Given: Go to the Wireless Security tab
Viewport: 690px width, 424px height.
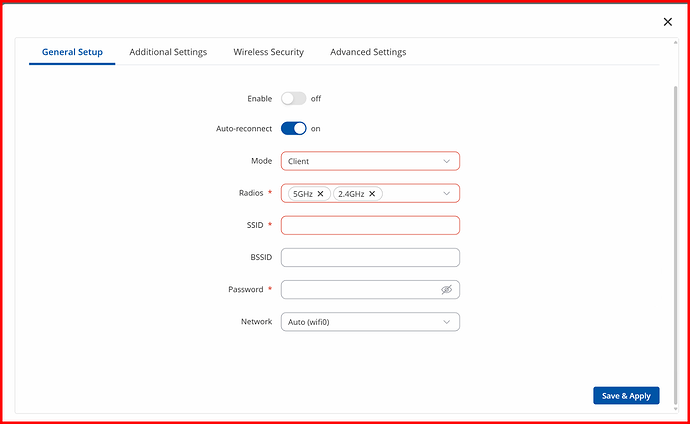Looking at the screenshot, I should point(268,52).
